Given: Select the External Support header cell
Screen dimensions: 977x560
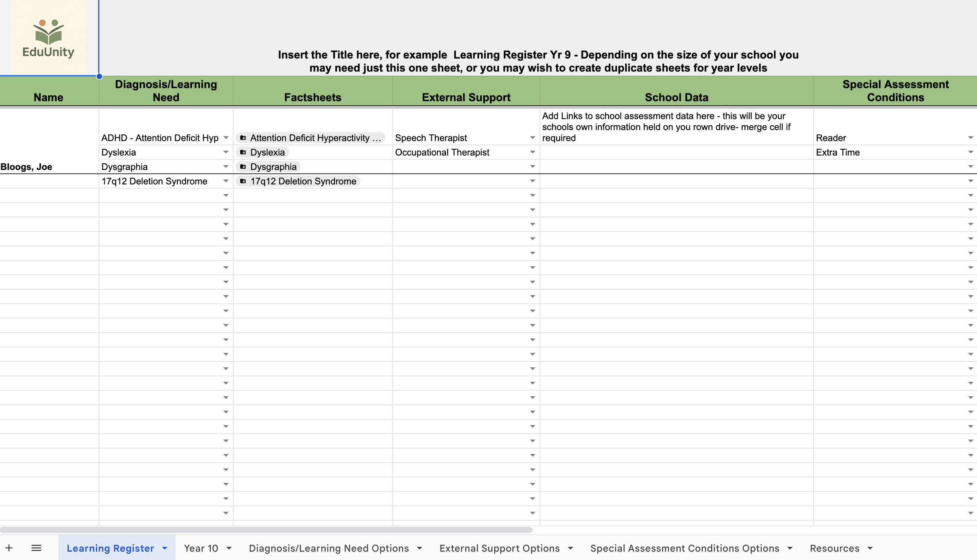Looking at the screenshot, I should click(466, 91).
